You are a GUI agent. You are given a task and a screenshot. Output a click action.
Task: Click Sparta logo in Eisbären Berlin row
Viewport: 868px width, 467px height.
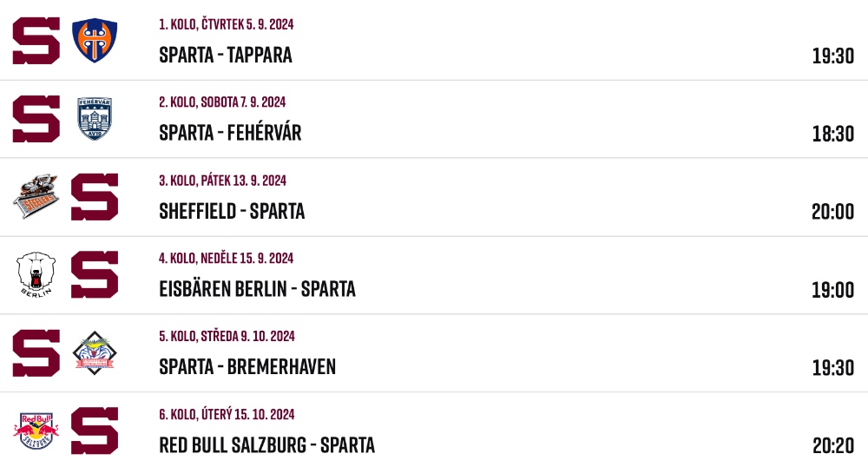[95, 274]
